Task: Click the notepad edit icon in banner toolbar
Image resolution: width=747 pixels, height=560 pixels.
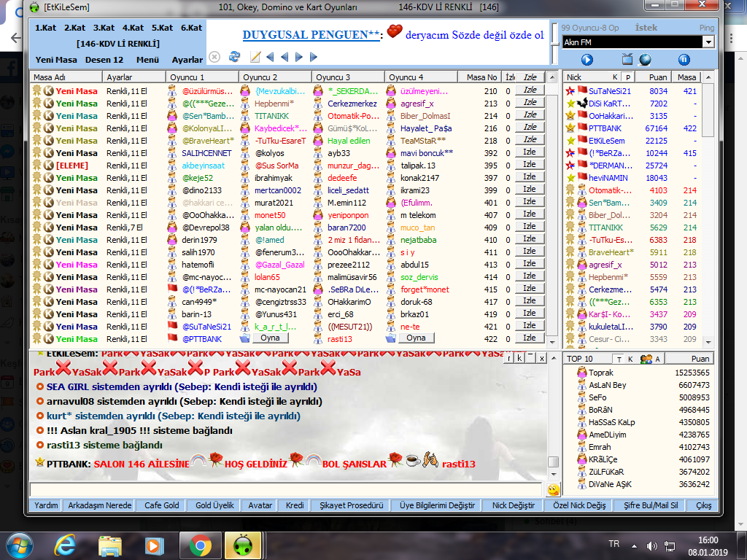Action: (x=255, y=57)
